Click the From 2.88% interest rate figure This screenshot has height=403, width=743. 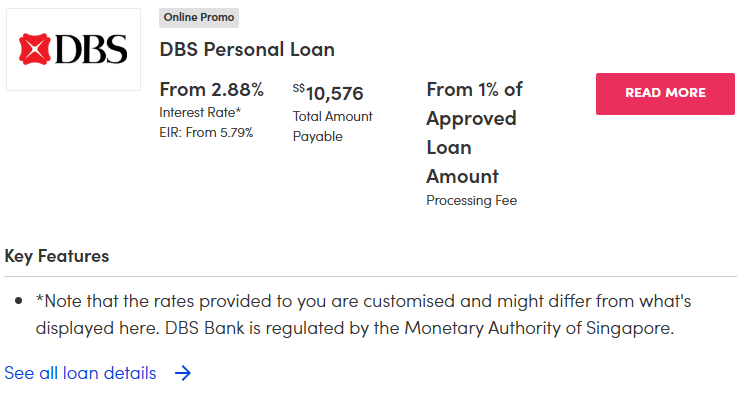click(212, 90)
